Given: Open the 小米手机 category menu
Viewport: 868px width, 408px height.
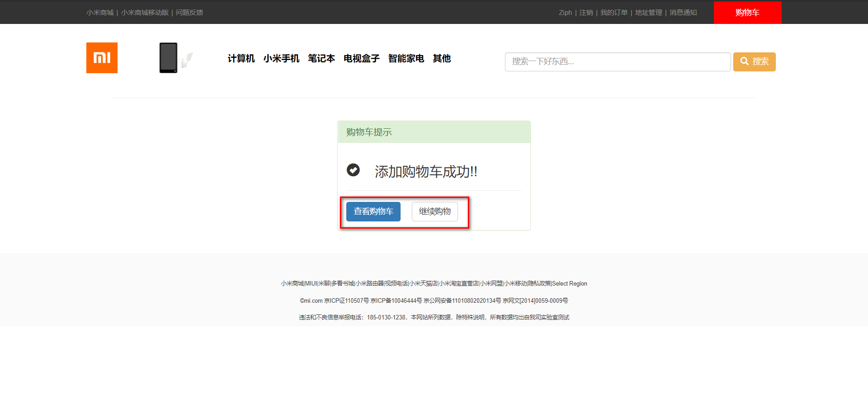Looking at the screenshot, I should 281,58.
